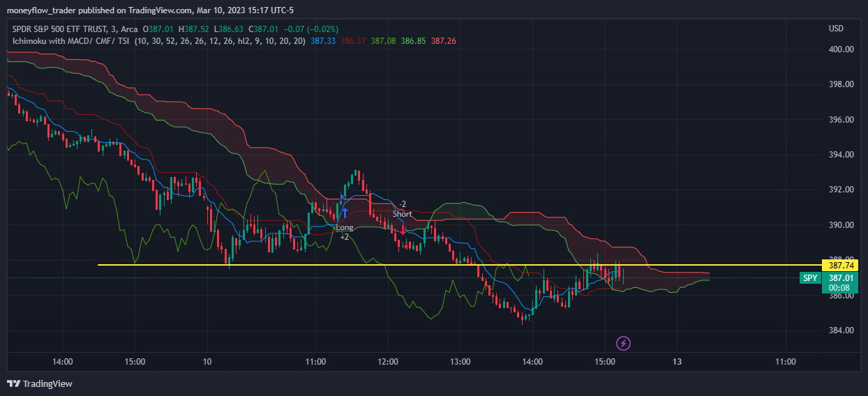
Task: Click the H387.52 high price value
Action: point(193,29)
